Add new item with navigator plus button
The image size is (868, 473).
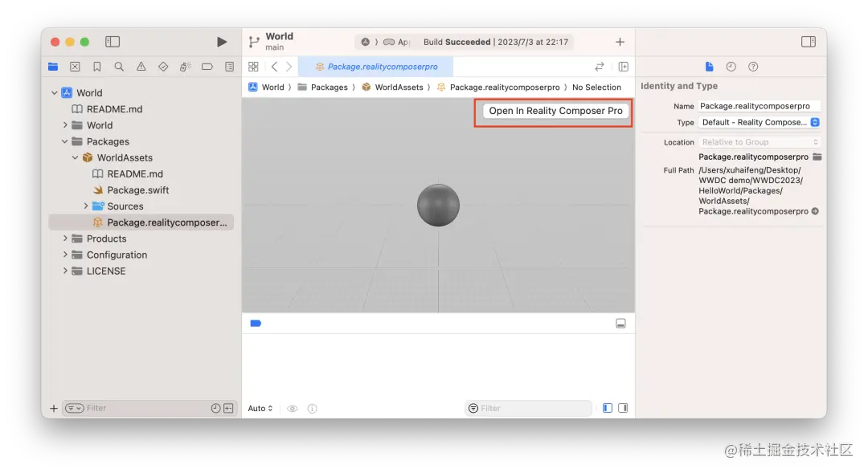coord(54,408)
